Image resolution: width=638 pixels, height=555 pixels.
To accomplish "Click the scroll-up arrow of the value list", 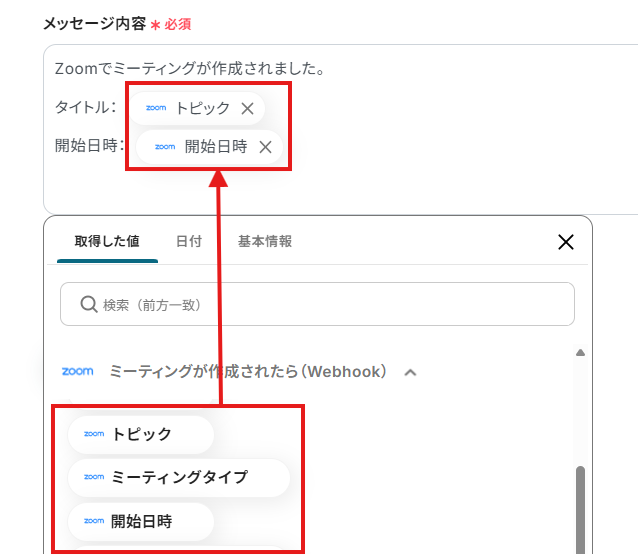I will click(x=580, y=353).
